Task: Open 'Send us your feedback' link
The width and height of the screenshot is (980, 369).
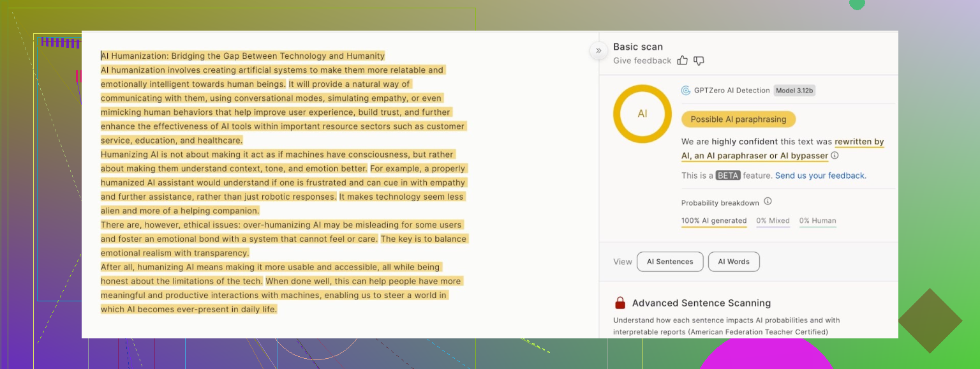Action: tap(820, 176)
